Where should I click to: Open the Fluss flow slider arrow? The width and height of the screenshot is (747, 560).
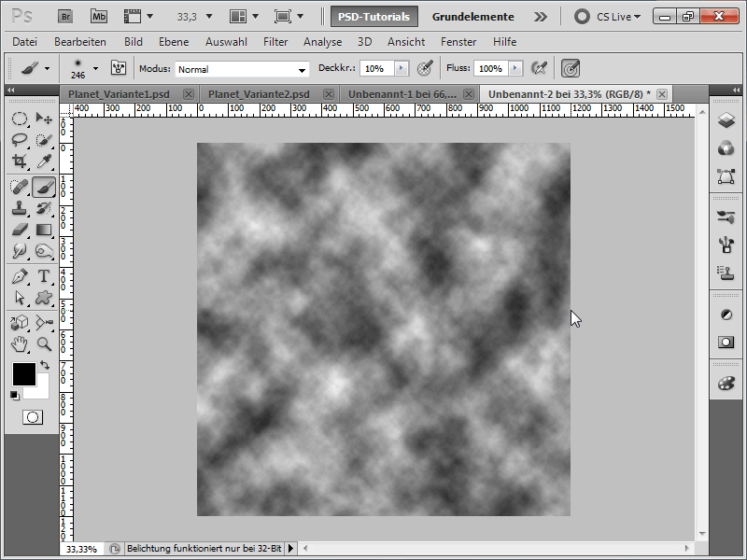coord(515,68)
